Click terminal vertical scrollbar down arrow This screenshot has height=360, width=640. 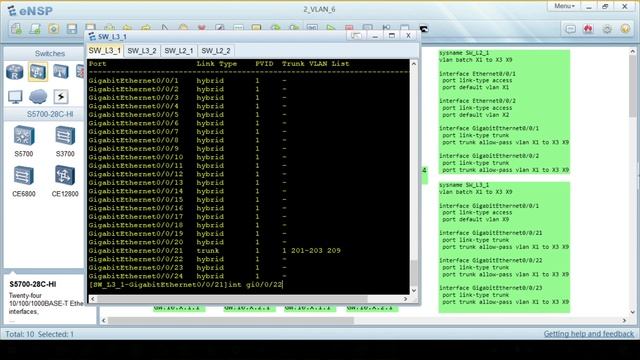414,290
